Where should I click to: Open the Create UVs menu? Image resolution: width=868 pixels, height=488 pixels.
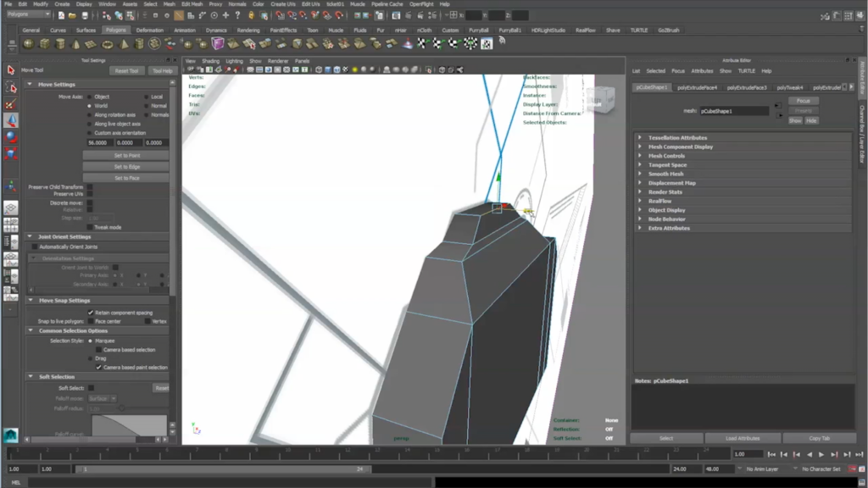click(x=283, y=4)
